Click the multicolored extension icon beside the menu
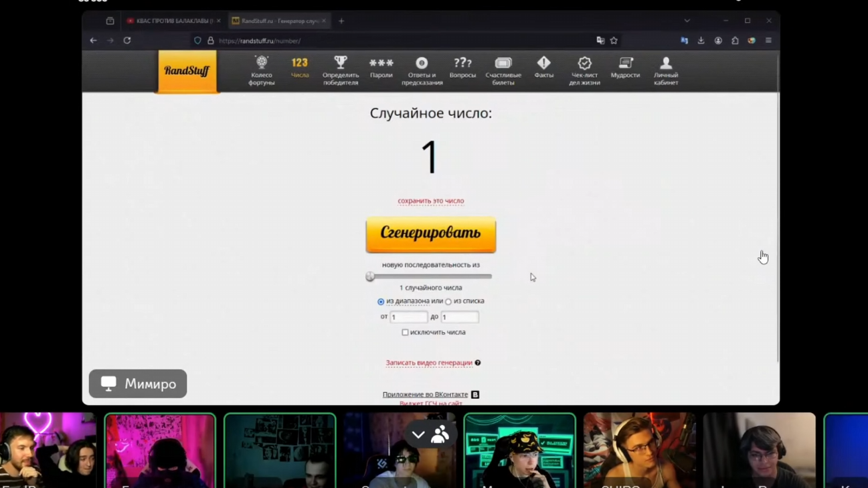The image size is (868, 488). 752,41
